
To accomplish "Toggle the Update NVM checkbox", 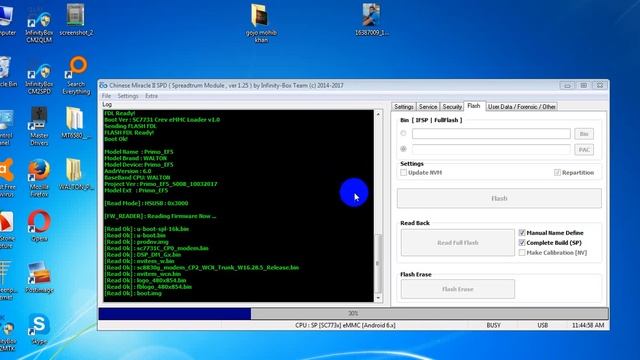I will (x=404, y=173).
